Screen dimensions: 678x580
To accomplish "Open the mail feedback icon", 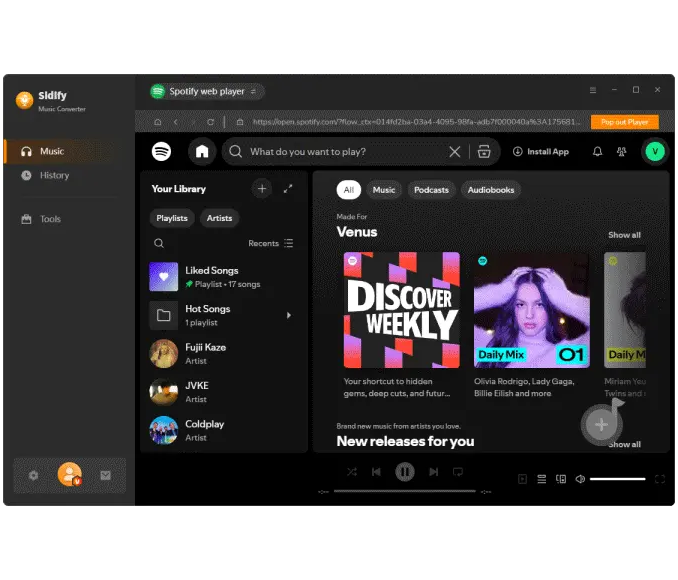I will 106,476.
